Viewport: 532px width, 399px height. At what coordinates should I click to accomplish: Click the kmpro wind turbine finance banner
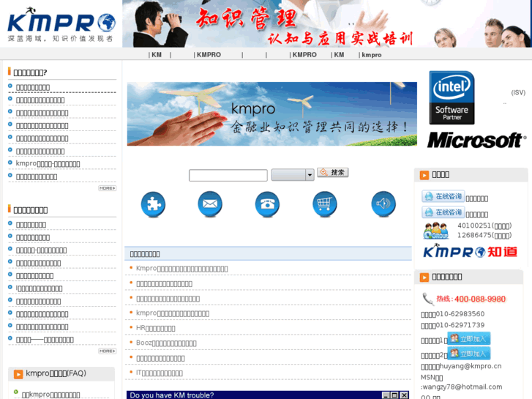tap(272, 114)
